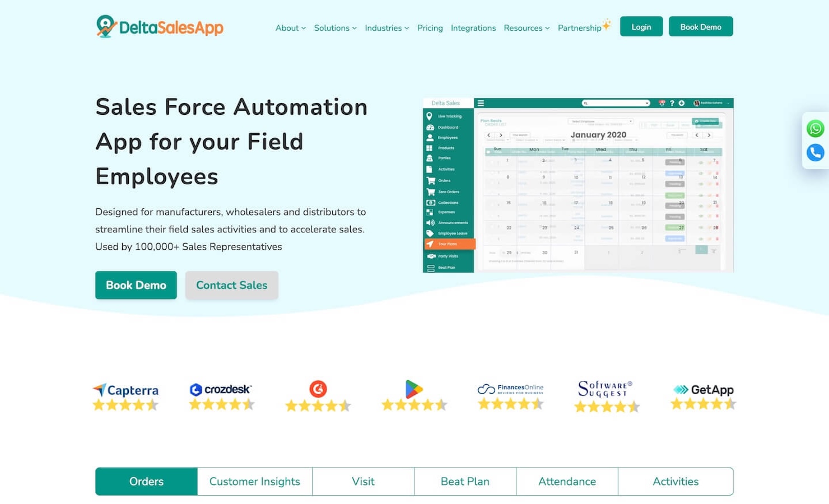Click the Contact Sales button

click(231, 285)
